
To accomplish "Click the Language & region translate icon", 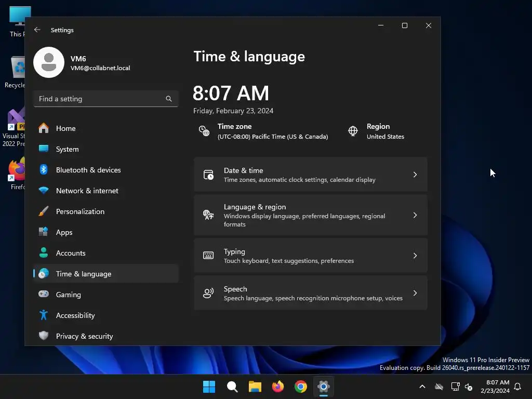I will pos(208,215).
